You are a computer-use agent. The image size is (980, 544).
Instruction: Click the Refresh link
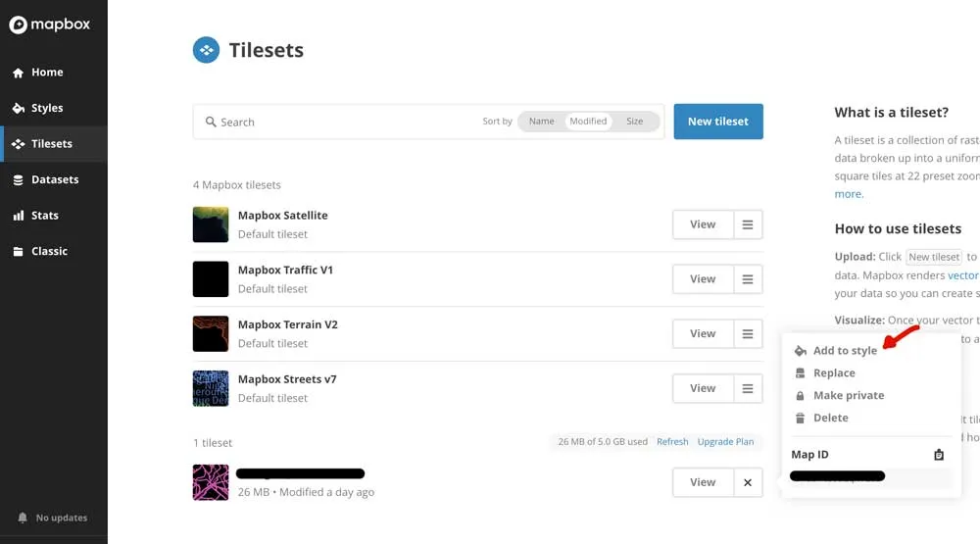672,441
